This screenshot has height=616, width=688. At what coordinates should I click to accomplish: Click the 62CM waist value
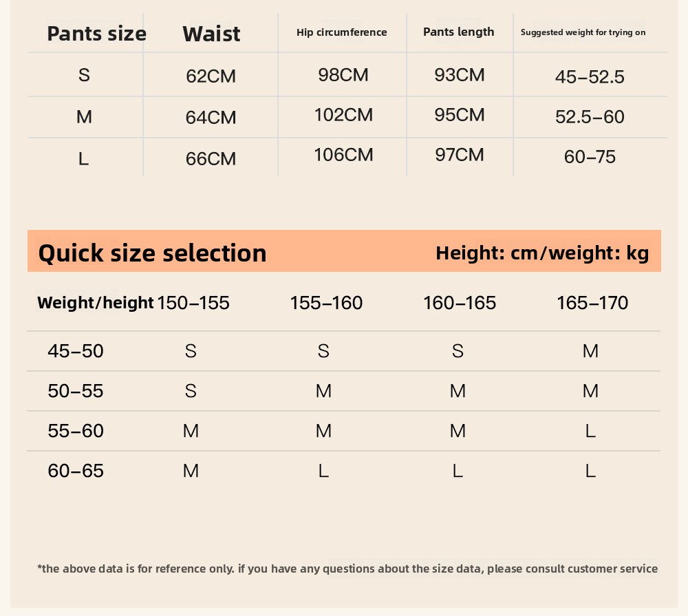(x=211, y=76)
